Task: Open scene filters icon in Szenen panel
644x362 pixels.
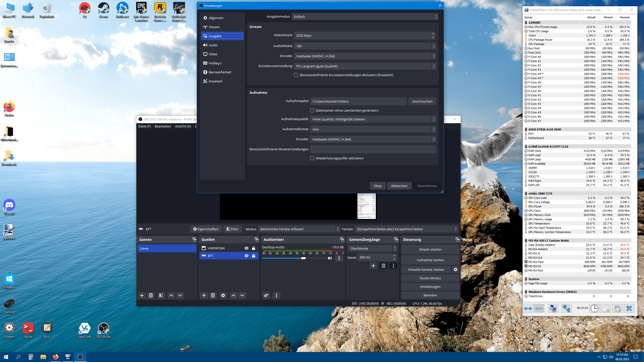Action: (161, 295)
